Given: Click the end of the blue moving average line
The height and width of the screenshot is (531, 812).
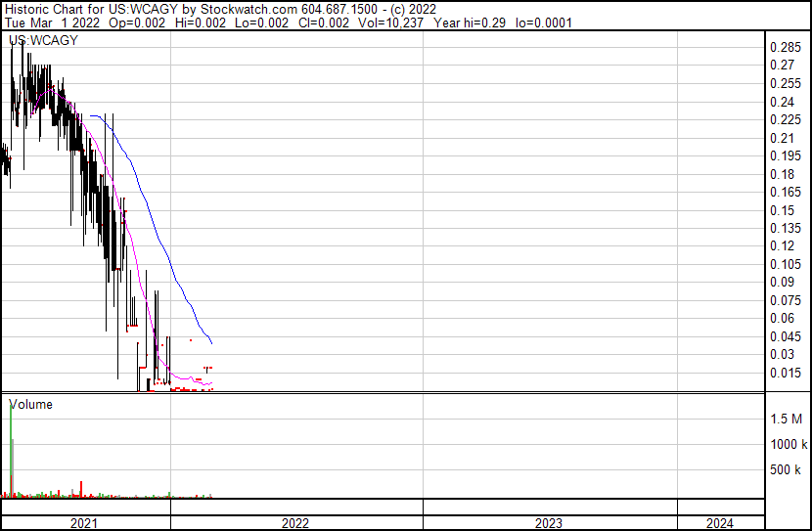Looking at the screenshot, I should [212, 342].
